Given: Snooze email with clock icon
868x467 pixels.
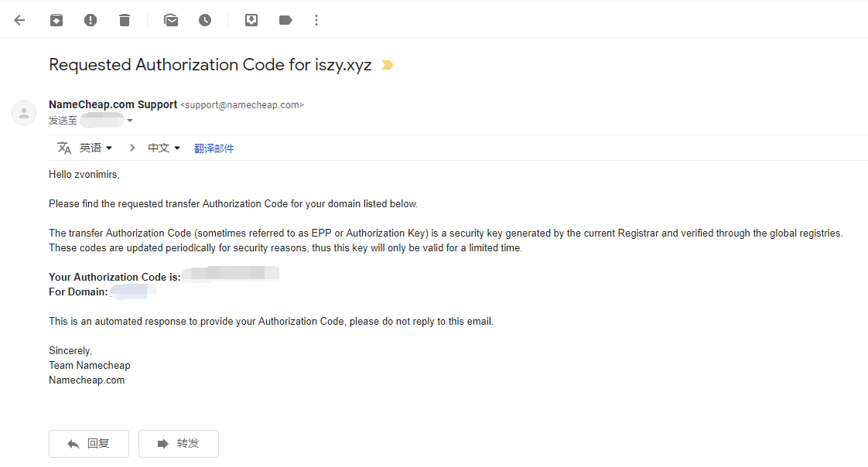Looking at the screenshot, I should (205, 20).
